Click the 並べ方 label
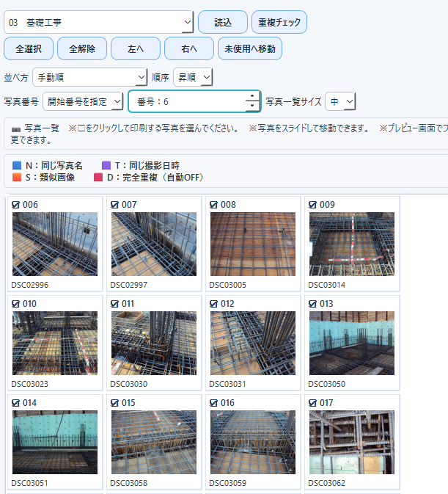This screenshot has width=448, height=494. click(x=16, y=78)
